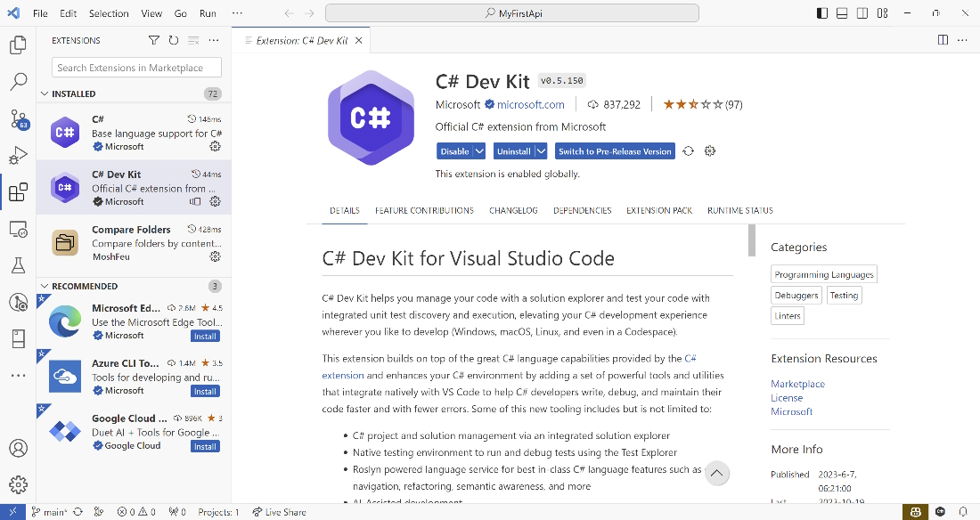
Task: Open Run and Debug view
Action: coord(18,155)
